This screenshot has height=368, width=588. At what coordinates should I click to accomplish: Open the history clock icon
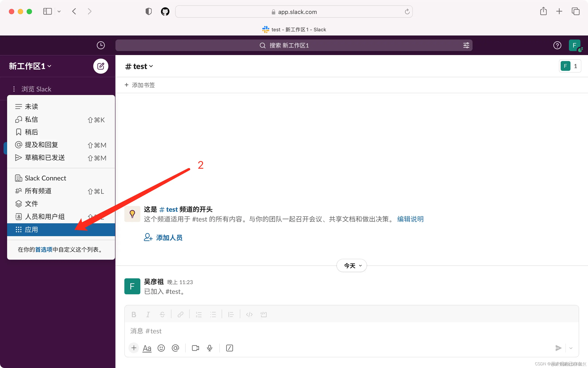tap(101, 45)
